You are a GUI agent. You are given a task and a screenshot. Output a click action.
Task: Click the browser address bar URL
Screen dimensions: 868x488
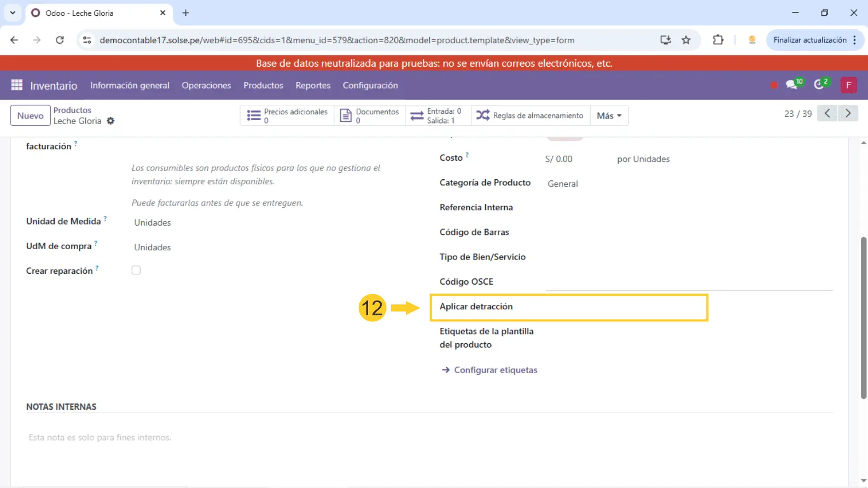tap(337, 40)
